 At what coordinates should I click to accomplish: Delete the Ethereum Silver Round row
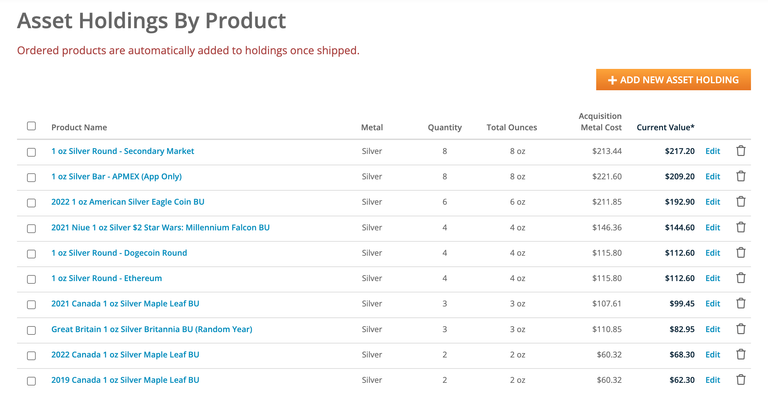[741, 278]
